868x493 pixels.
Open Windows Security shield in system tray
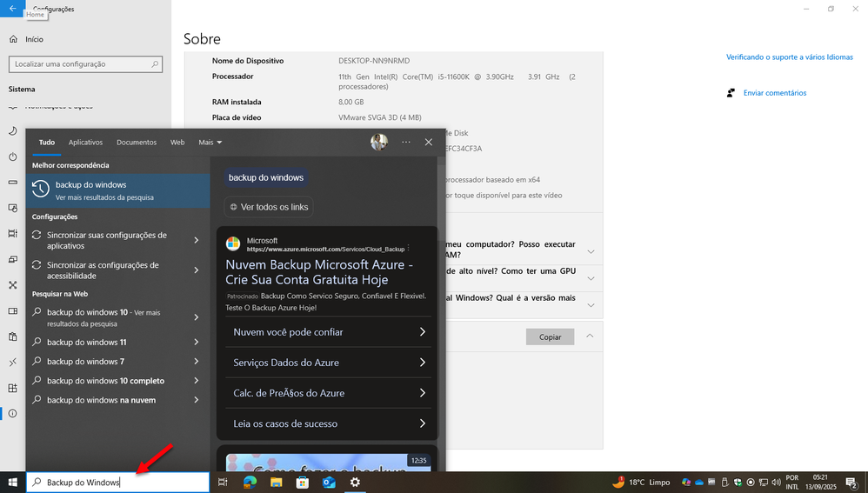pyautogui.click(x=738, y=482)
